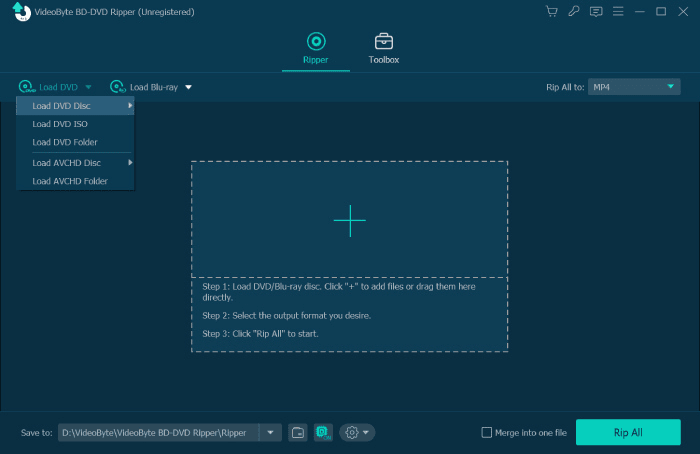This screenshot has width=700, height=454.
Task: Maximize the VideoByte window
Action: pos(661,12)
